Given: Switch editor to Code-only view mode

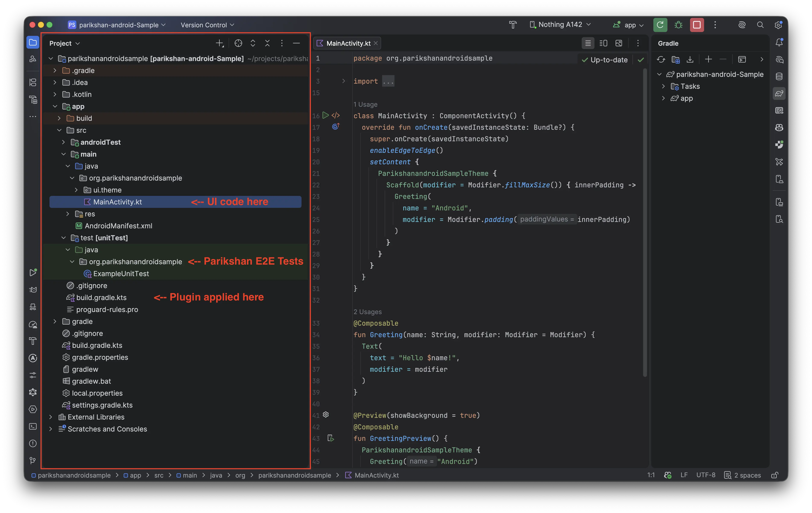Looking at the screenshot, I should 588,43.
